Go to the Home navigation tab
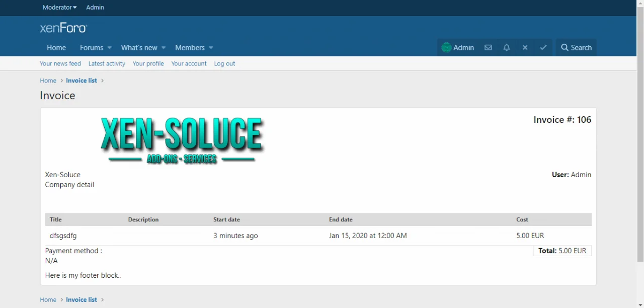 click(x=56, y=48)
